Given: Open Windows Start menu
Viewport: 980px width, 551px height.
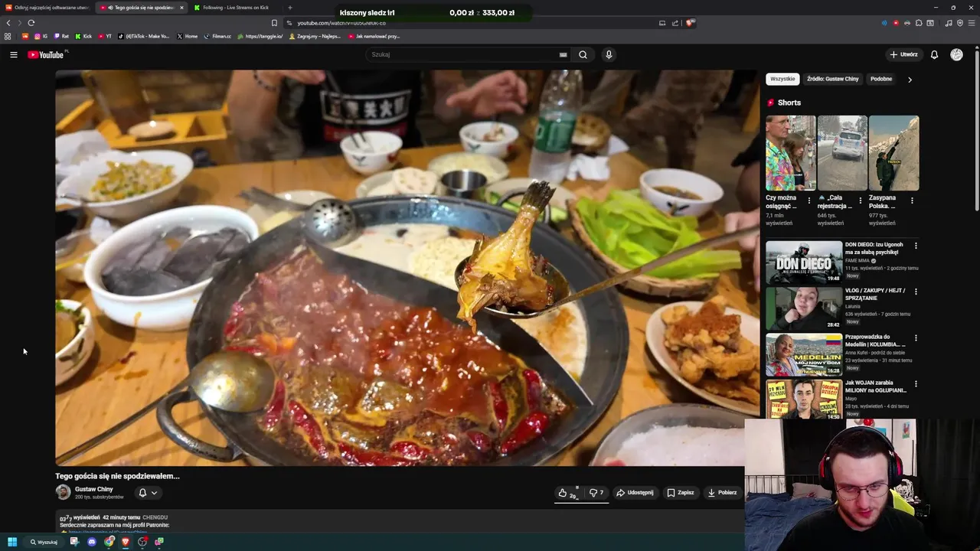Looking at the screenshot, I should click(x=11, y=542).
